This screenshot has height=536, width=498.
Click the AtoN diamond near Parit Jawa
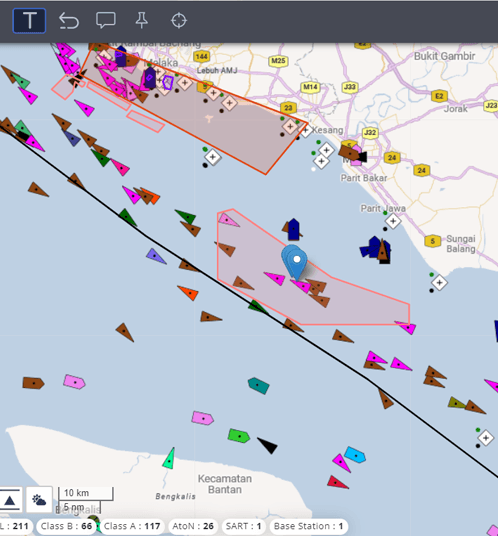(x=393, y=221)
